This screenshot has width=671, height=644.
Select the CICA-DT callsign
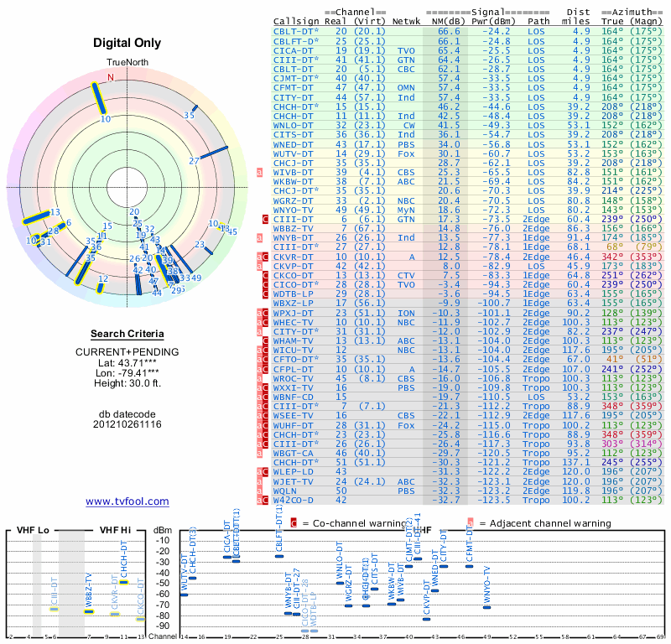tap(294, 51)
